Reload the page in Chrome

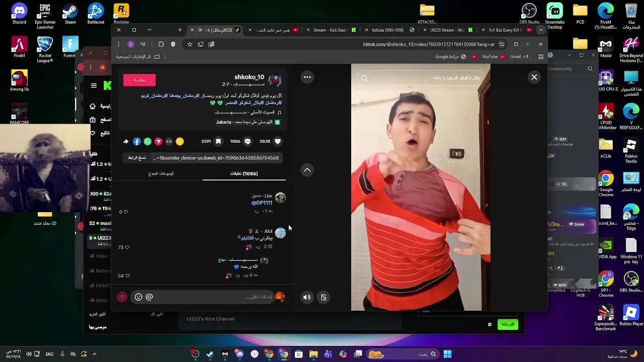516,44
